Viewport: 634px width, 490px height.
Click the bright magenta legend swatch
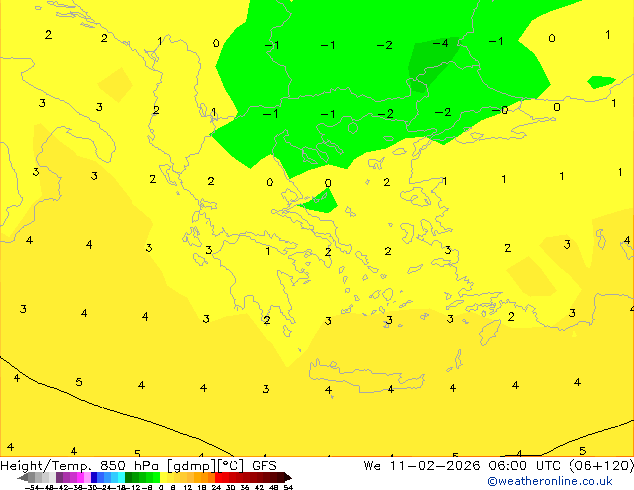pos(80,478)
